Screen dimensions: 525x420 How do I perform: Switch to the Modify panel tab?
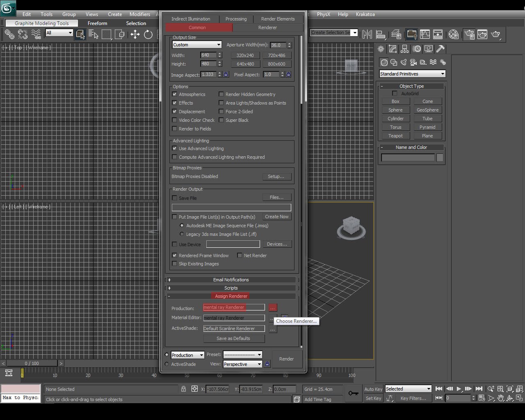393,49
